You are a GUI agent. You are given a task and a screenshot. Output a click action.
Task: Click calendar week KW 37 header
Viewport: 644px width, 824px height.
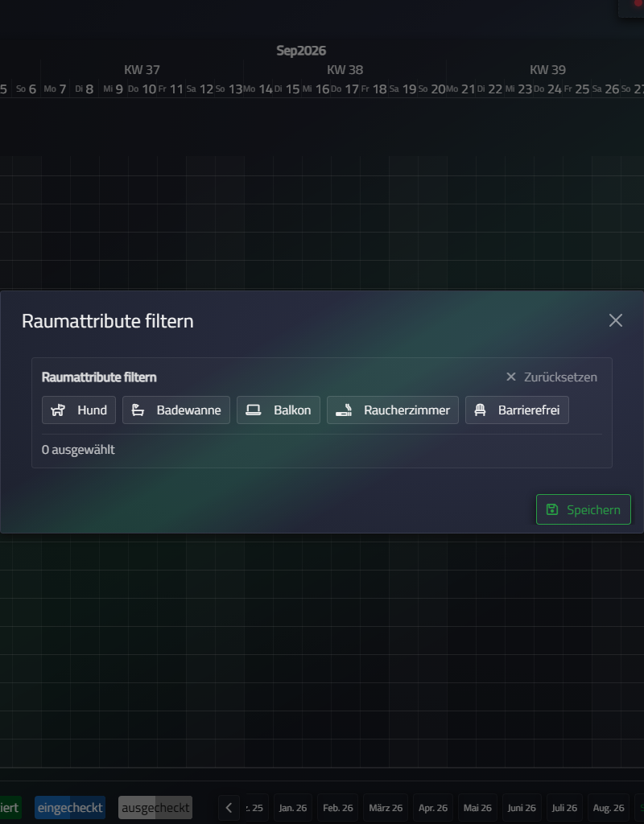click(142, 70)
